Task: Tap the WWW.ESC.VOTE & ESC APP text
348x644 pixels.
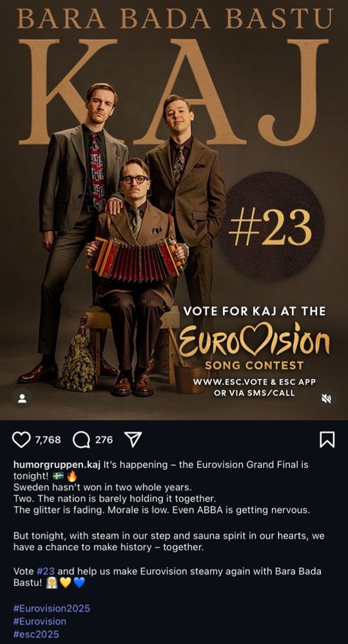Action: pyautogui.click(x=255, y=382)
